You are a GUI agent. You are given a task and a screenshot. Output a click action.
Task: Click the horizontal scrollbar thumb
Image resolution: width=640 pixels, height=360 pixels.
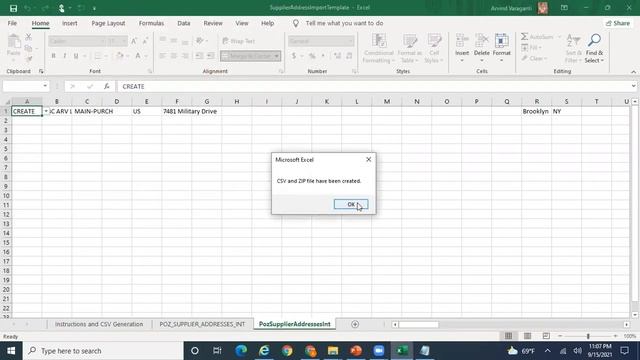tap(418, 324)
